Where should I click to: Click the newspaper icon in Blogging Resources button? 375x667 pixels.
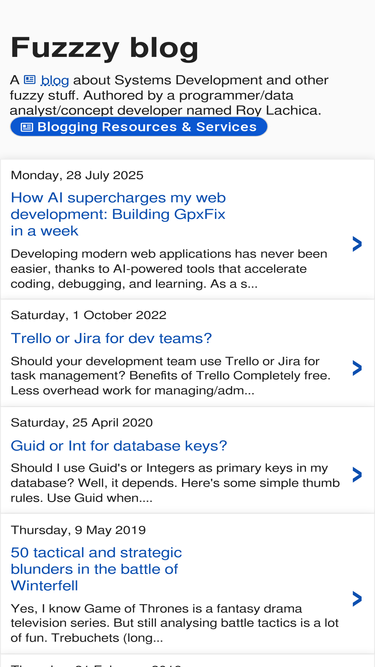coord(27,127)
